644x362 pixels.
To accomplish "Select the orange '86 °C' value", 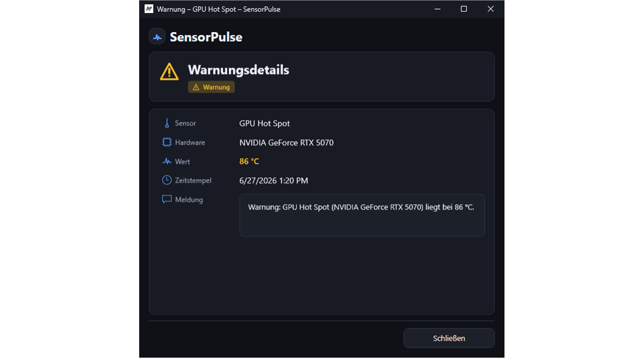I will point(249,161).
